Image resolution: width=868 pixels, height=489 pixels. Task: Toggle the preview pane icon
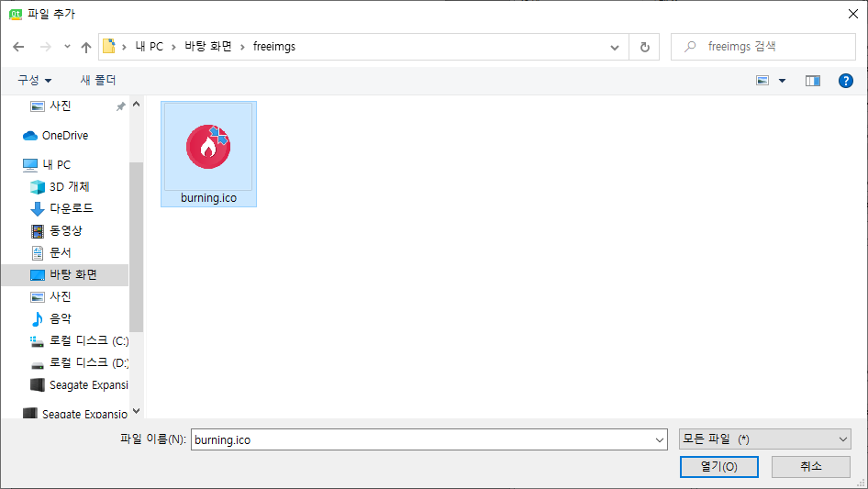coord(813,81)
